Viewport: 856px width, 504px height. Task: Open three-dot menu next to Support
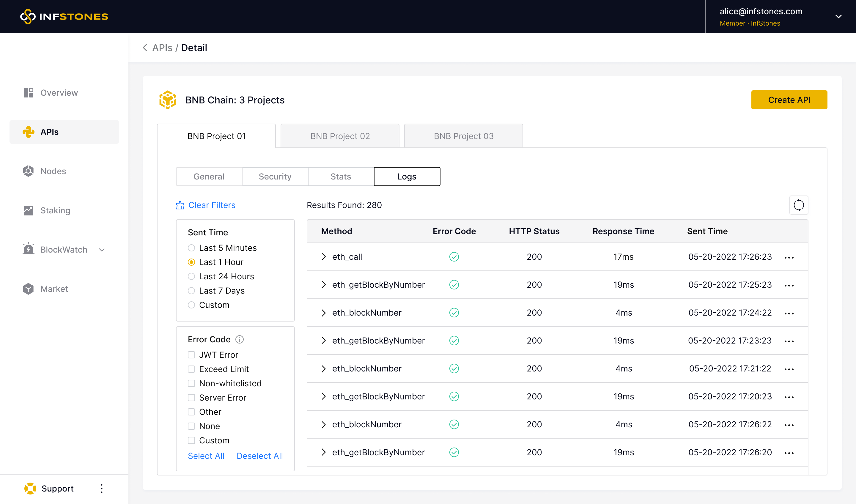coord(102,488)
